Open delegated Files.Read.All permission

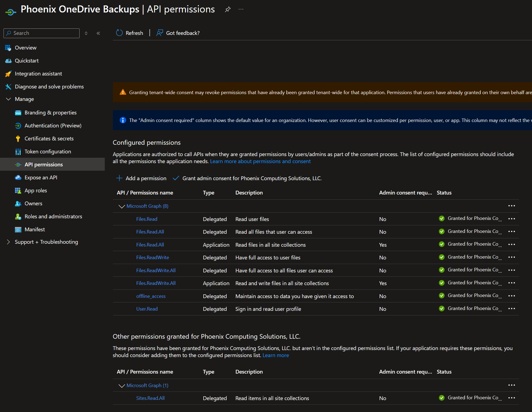150,232
